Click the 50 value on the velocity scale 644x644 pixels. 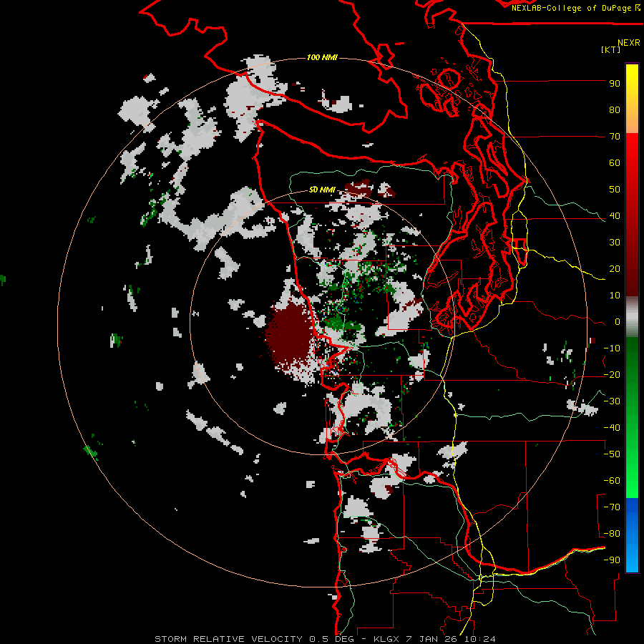click(x=615, y=190)
